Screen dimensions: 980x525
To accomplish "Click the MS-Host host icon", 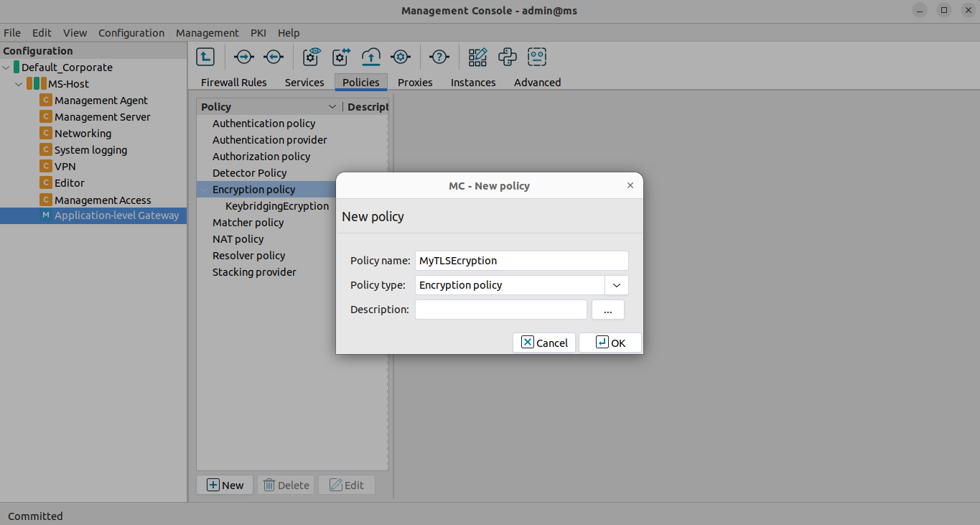I will click(x=37, y=83).
